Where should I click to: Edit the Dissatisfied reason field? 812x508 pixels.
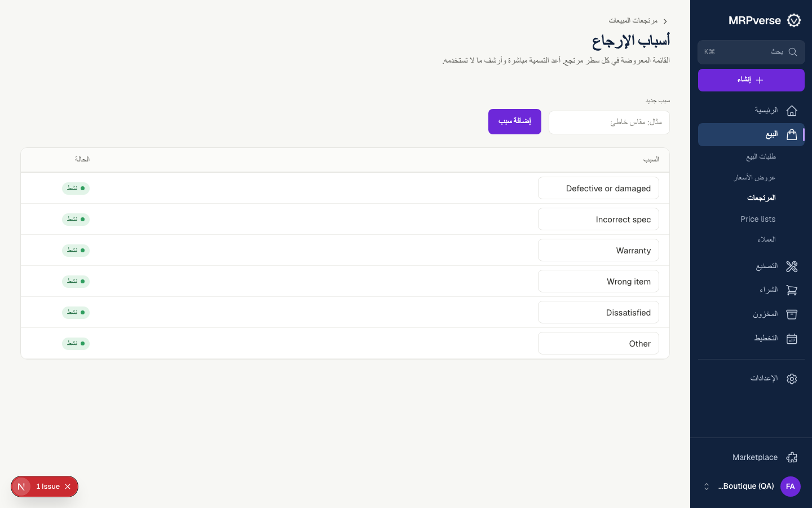[598, 313]
